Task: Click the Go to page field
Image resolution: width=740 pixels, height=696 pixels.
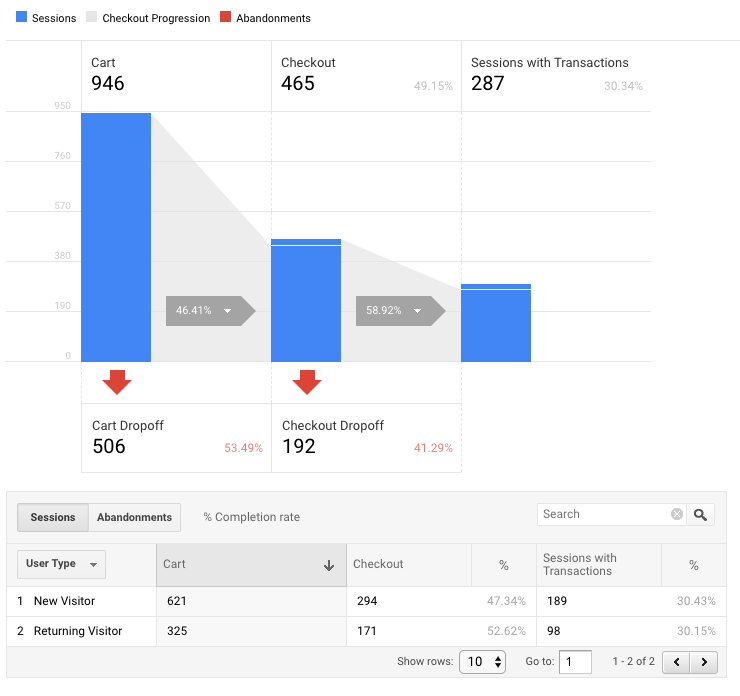Action: [x=575, y=662]
